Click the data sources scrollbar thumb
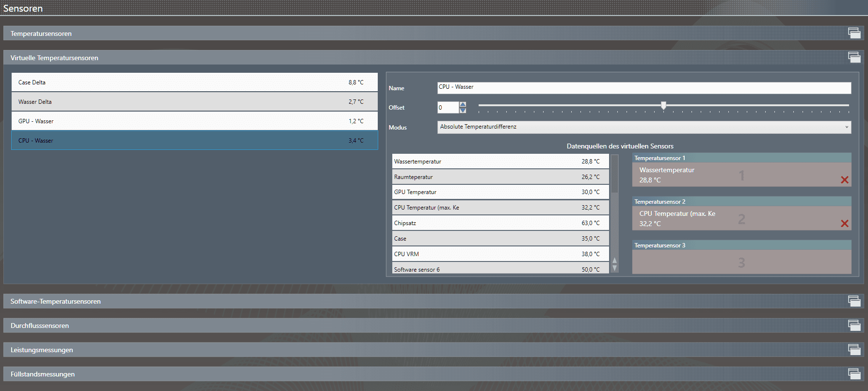Viewport: 868px width, 391px height. 614,174
